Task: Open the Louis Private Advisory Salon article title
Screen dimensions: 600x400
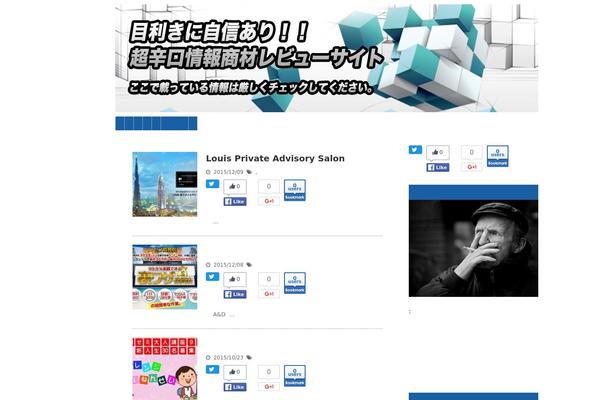Action: click(275, 158)
